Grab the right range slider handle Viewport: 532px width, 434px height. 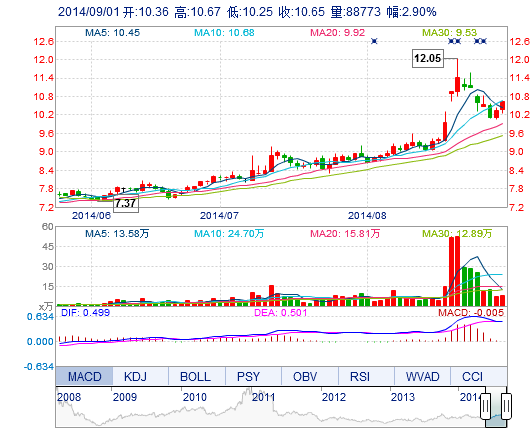point(506,406)
